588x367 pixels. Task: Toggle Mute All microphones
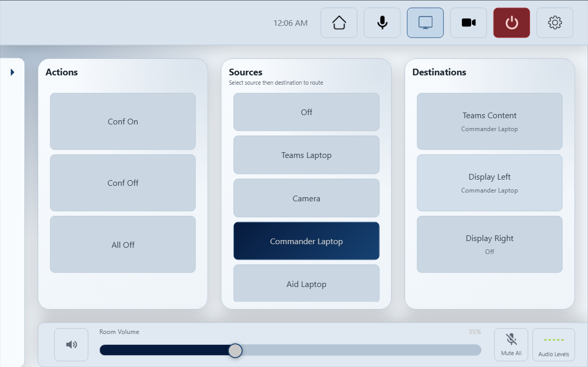click(x=511, y=344)
